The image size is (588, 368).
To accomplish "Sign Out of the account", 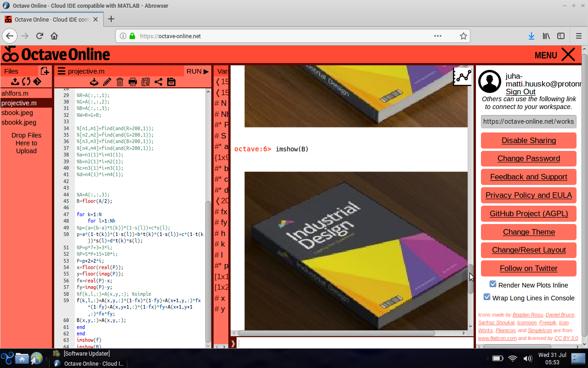I will tap(520, 92).
